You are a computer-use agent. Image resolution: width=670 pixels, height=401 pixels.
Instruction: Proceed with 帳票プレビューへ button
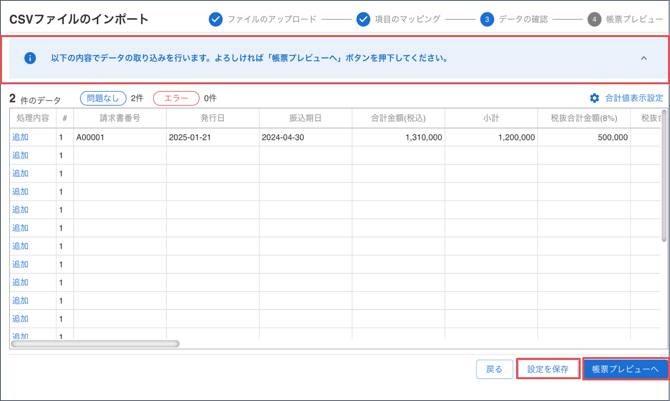[625, 369]
